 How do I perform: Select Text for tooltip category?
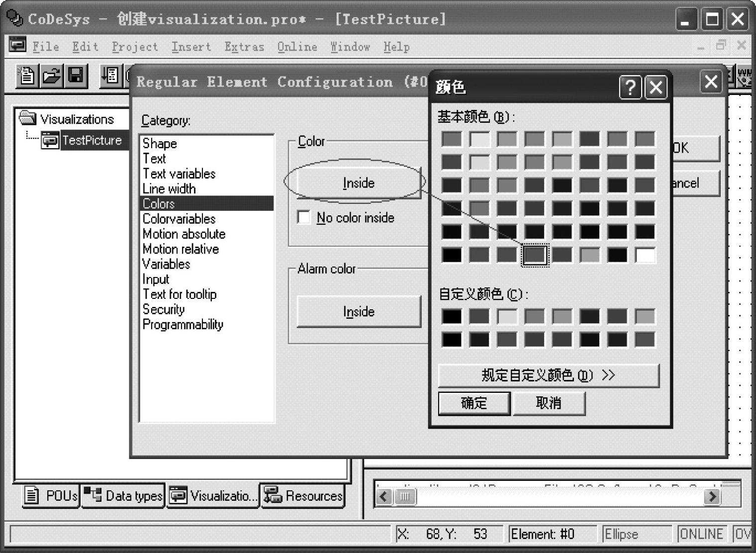click(206, 294)
